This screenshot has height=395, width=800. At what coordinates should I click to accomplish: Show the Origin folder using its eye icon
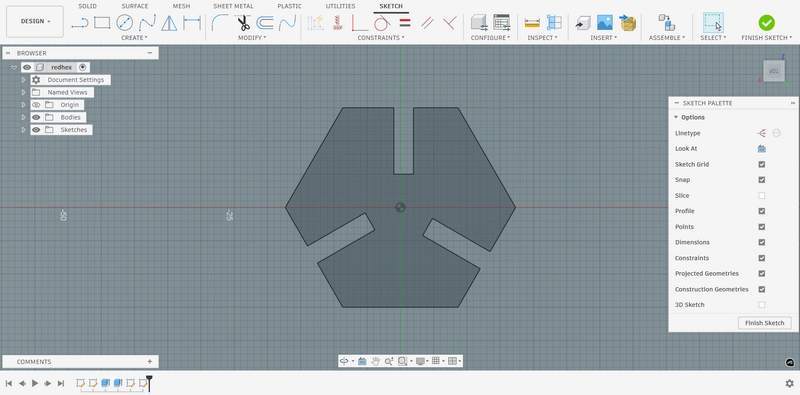pyautogui.click(x=36, y=105)
